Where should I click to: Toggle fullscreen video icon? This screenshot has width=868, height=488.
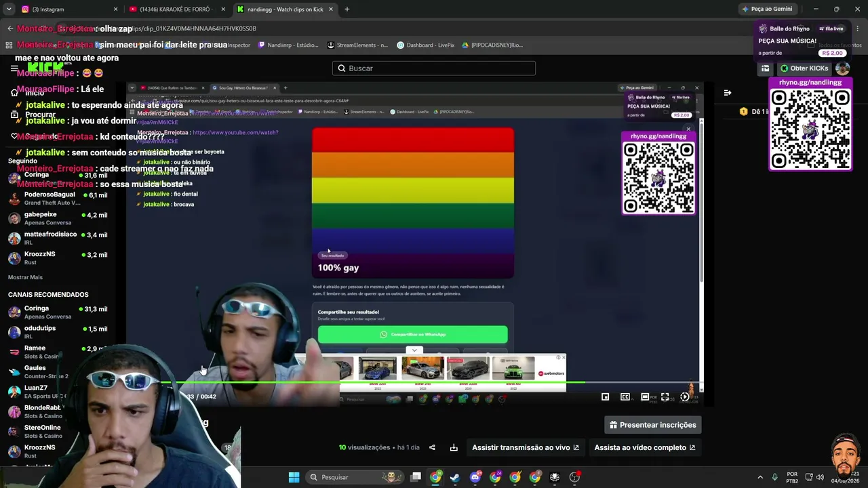(x=665, y=397)
